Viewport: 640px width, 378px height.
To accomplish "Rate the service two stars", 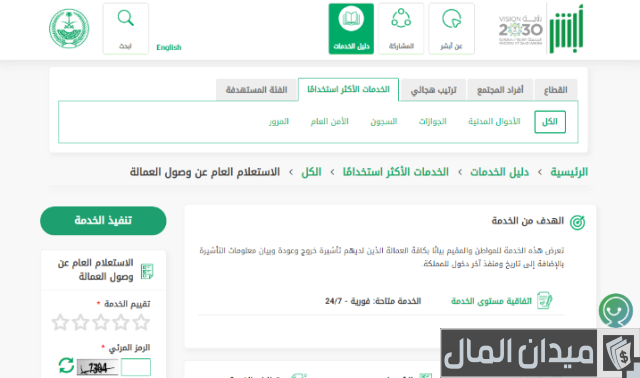I will (x=121, y=322).
